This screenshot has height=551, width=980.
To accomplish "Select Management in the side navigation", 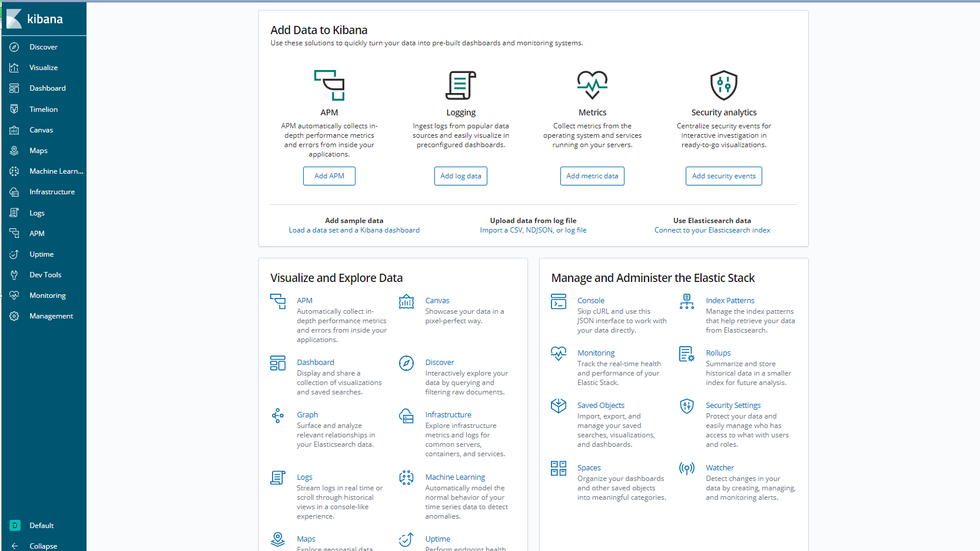I will [x=51, y=316].
